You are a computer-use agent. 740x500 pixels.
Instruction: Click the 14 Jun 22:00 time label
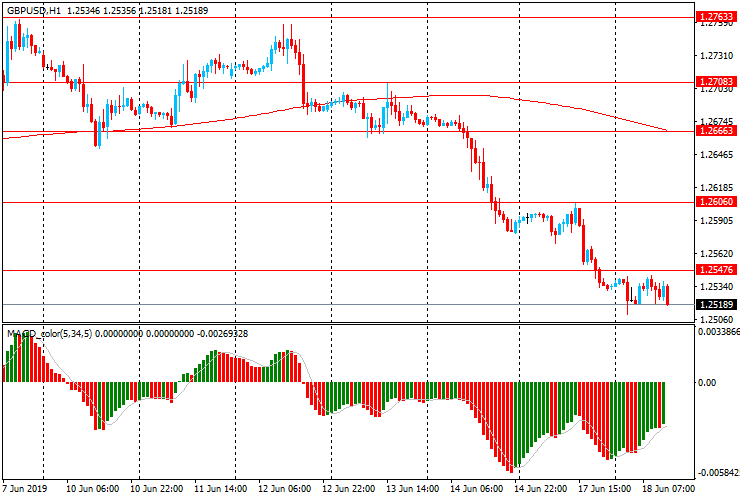pos(541,488)
